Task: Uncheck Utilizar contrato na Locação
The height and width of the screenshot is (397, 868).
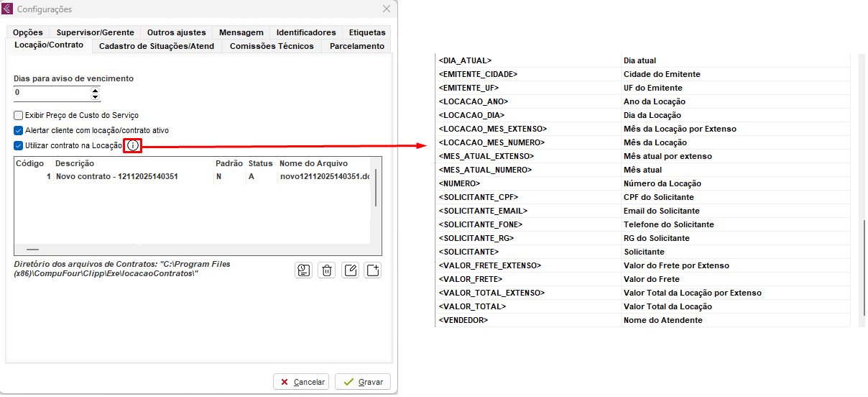Action: [19, 146]
